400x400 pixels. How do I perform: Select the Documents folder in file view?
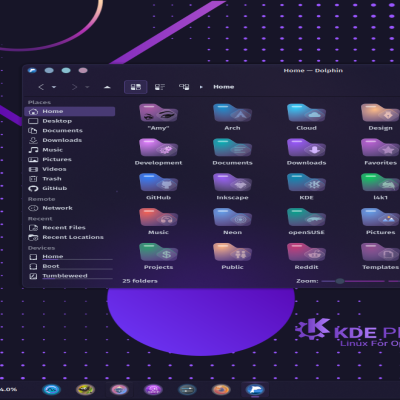pyautogui.click(x=232, y=148)
